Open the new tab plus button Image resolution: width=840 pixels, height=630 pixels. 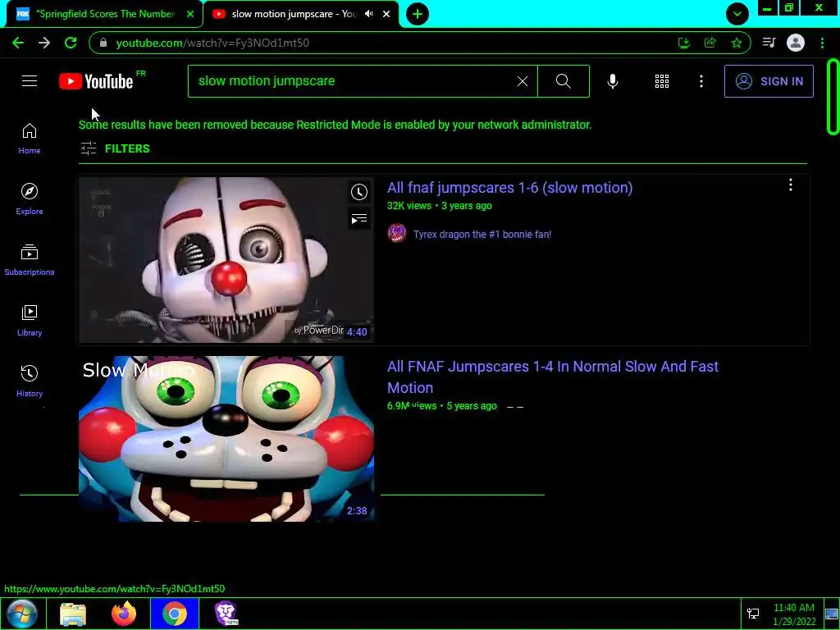(x=418, y=14)
